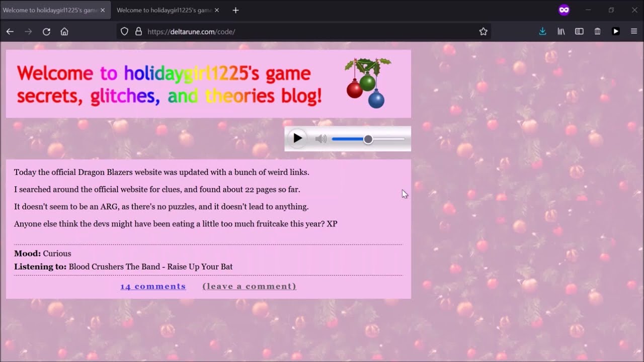Viewport: 644px width, 362px height.
Task: Adjust the audio volume slider
Action: pyautogui.click(x=368, y=139)
